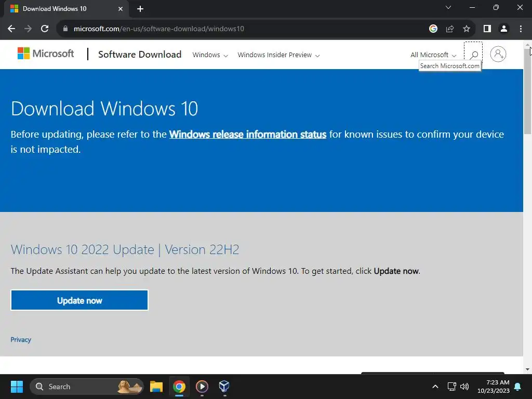
Task: Open the Google icon in address bar
Action: pyautogui.click(x=433, y=29)
